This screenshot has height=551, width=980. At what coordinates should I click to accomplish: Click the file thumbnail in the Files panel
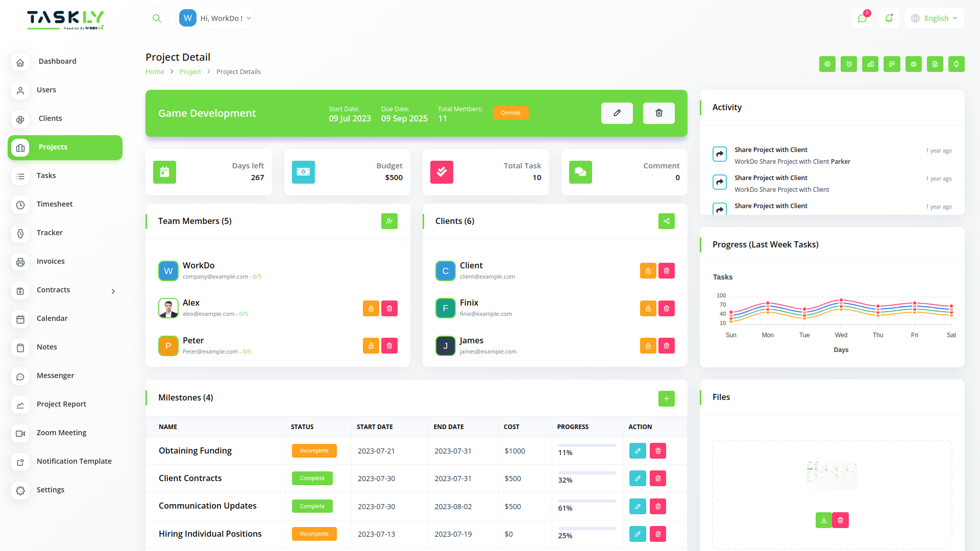pos(832,474)
